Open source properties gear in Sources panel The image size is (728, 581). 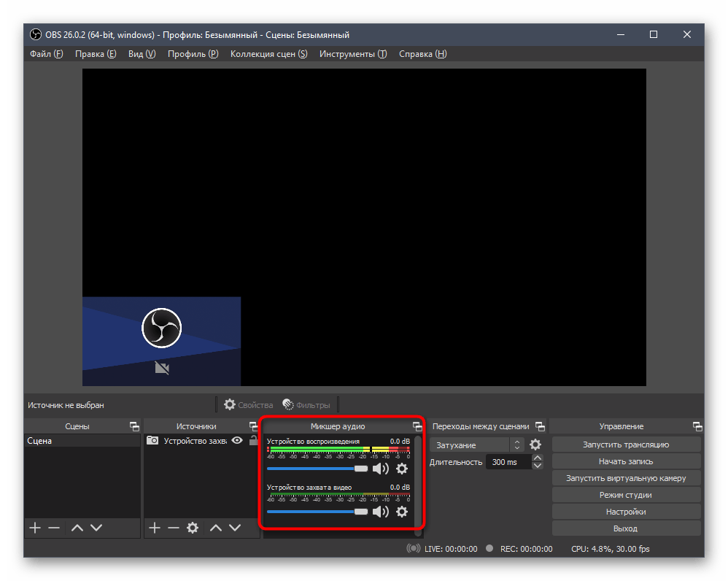point(193,528)
